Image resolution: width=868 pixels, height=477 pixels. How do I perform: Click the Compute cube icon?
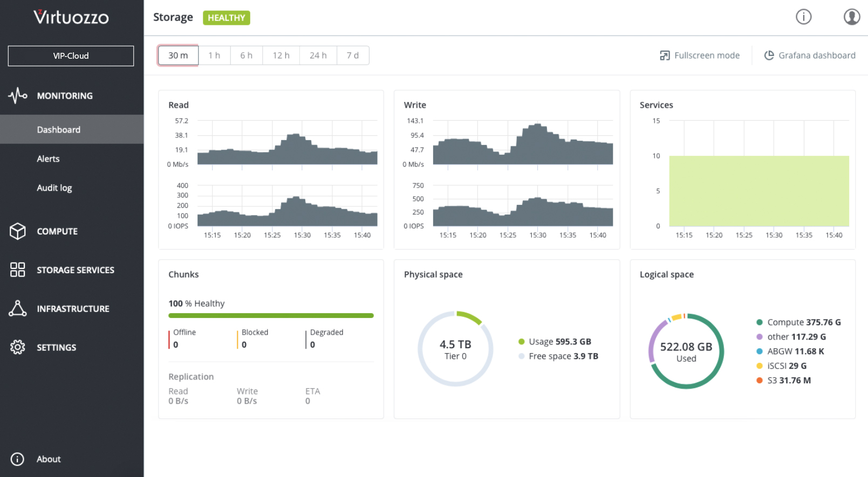click(17, 231)
